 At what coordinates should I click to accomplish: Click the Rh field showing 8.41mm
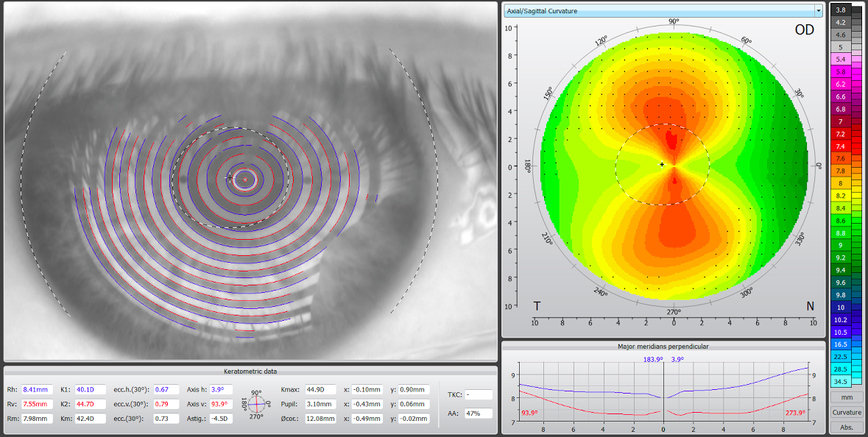pyautogui.click(x=38, y=389)
